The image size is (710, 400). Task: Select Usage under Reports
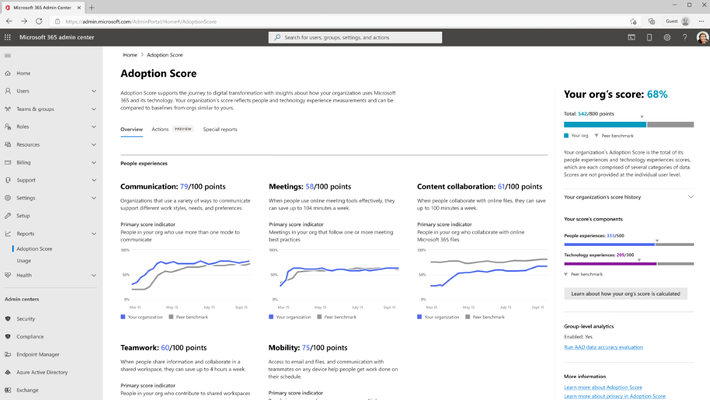click(x=24, y=260)
